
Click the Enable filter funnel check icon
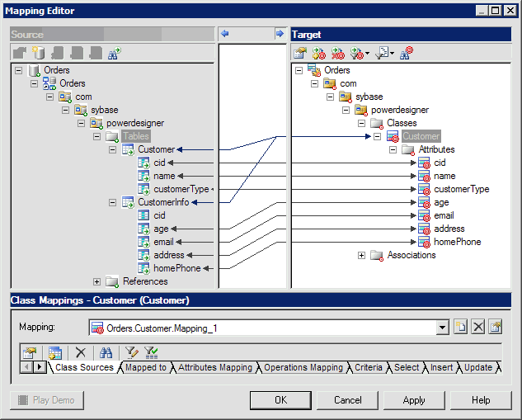click(x=151, y=352)
